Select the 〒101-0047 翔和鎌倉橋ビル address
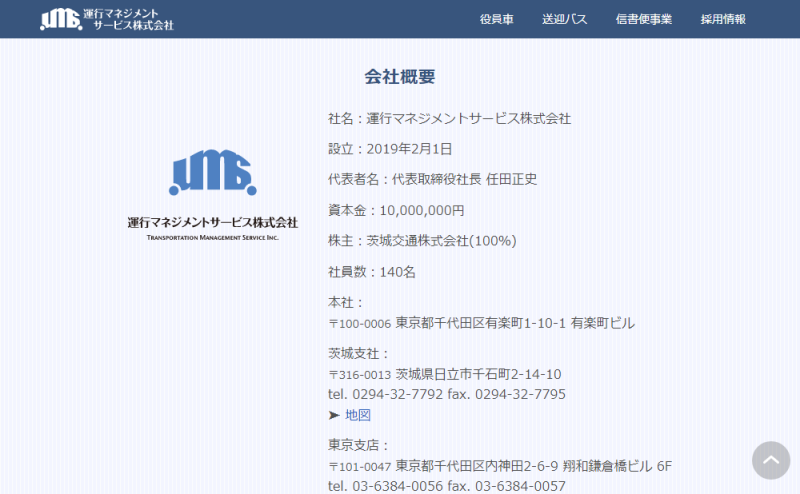 point(500,466)
